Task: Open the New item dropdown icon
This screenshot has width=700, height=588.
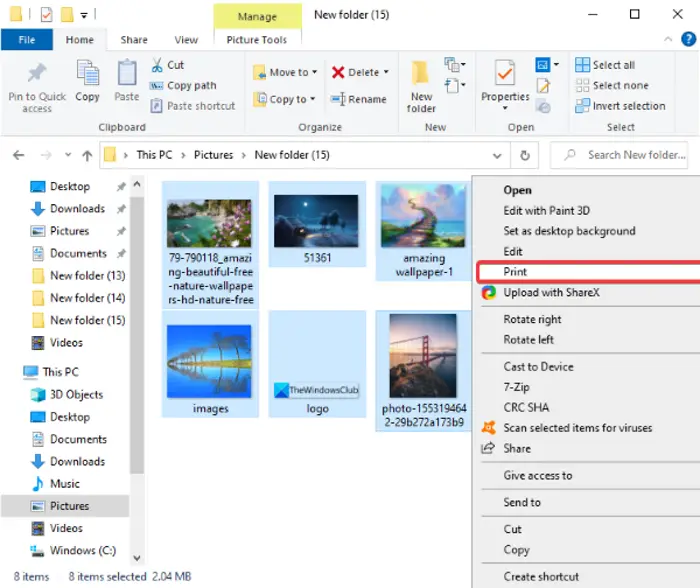Action: 455,65
